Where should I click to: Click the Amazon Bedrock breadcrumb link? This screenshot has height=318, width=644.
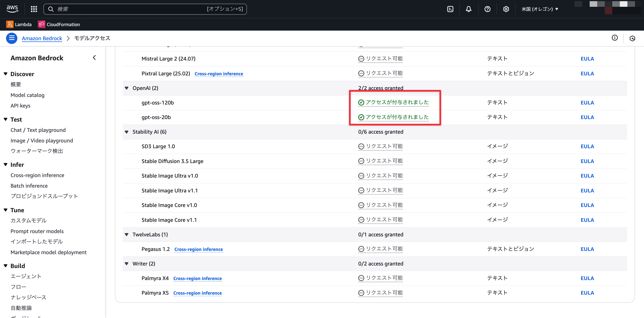(x=42, y=38)
